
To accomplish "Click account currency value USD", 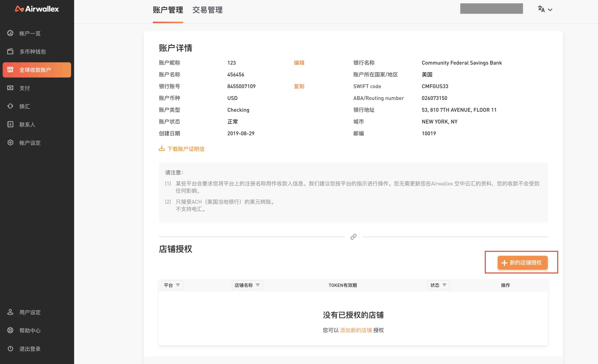I will pos(232,98).
